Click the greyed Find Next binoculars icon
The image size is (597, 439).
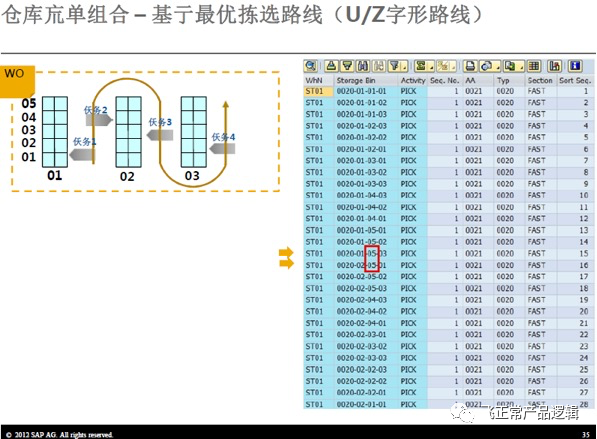click(378, 66)
